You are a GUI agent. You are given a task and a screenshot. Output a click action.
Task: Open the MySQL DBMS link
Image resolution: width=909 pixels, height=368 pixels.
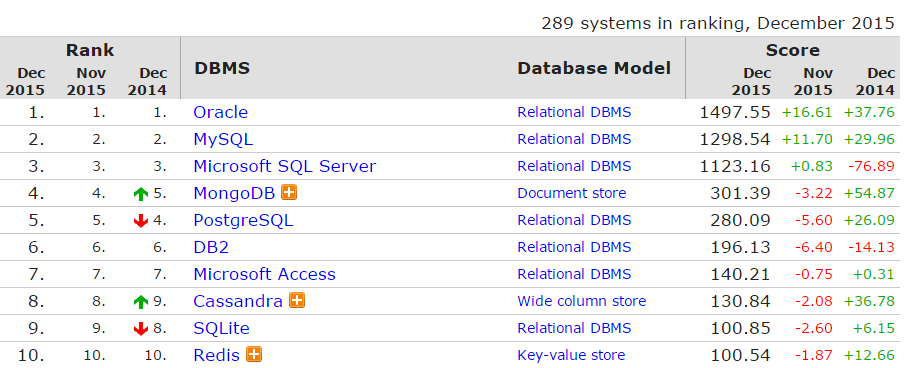pos(223,139)
